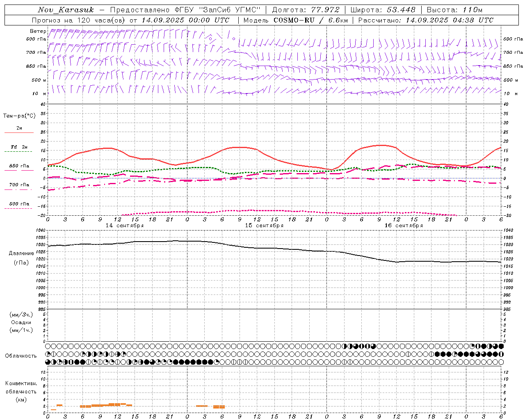The image size is (525, 420).
Task: Click the green dashed Td legend line
Action: pyautogui.click(x=18, y=151)
